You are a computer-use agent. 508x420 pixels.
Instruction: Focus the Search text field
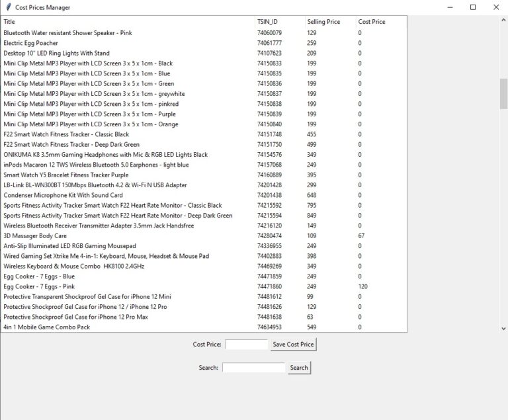click(x=254, y=368)
